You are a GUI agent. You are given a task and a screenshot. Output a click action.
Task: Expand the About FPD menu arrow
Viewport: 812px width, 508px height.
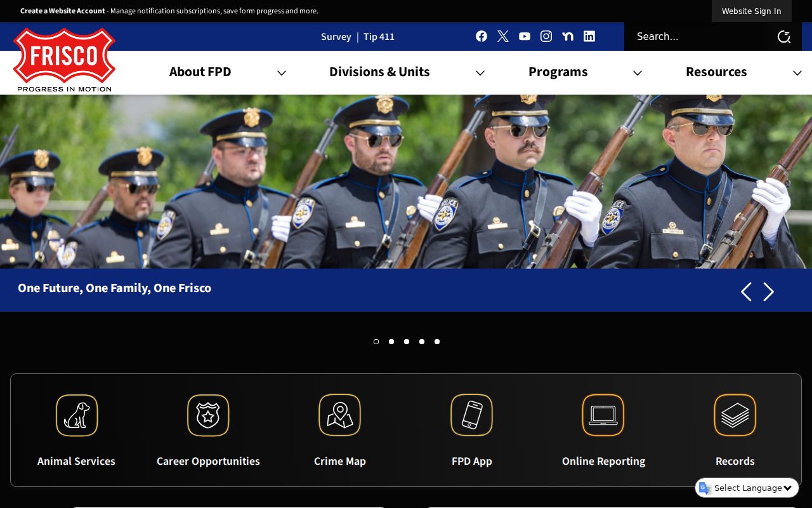click(282, 73)
